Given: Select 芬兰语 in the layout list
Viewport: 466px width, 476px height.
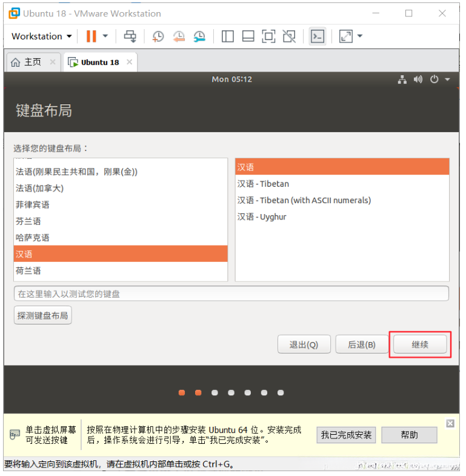Looking at the screenshot, I should click(x=121, y=221).
